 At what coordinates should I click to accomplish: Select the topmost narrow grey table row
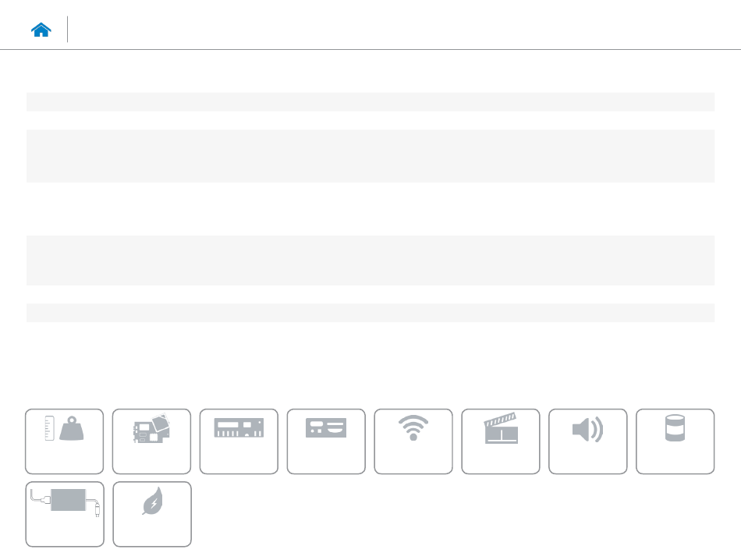coord(370,102)
